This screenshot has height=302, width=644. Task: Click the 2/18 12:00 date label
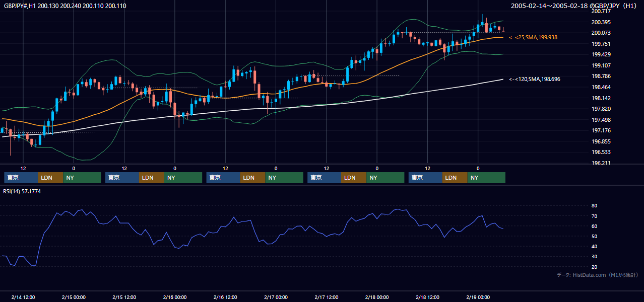pos(427,297)
